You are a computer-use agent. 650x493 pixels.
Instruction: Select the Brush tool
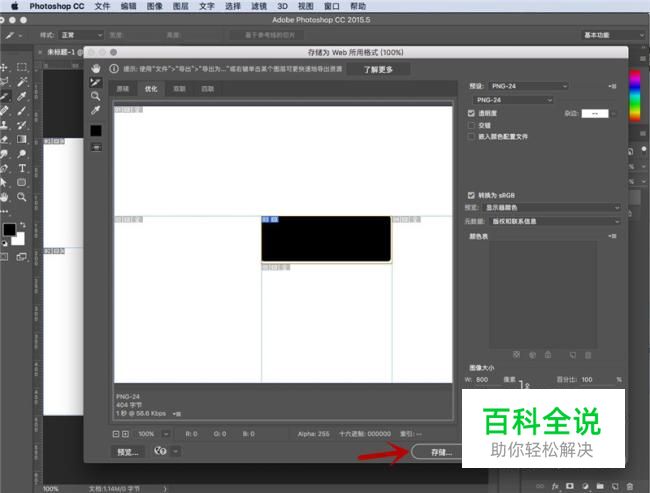22,110
